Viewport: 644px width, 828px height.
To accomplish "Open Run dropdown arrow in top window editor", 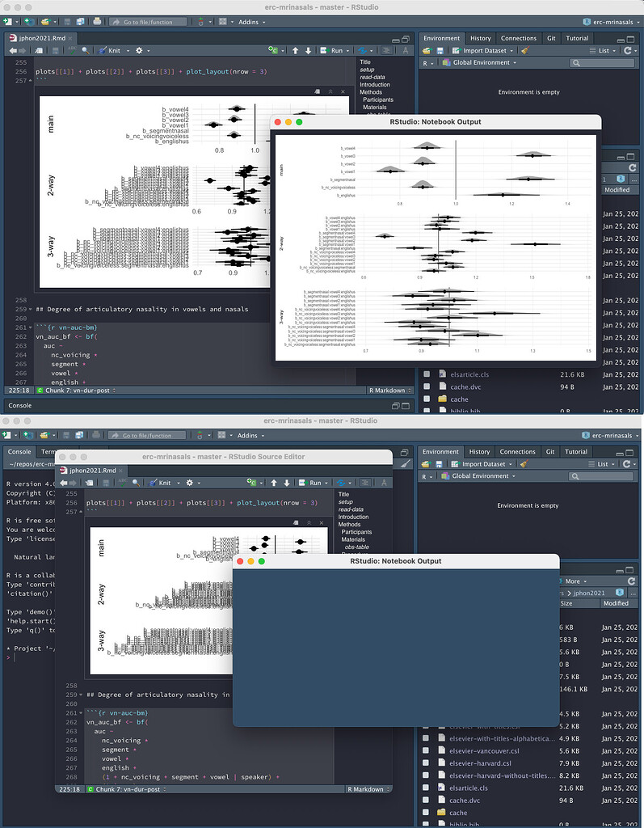I will (348, 51).
